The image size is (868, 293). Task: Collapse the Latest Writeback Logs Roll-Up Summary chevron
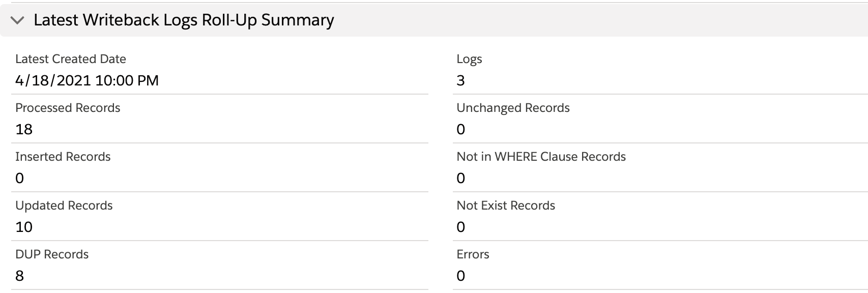point(18,20)
